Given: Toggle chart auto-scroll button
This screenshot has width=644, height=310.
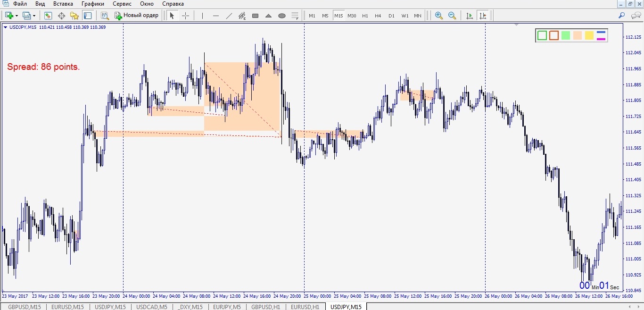Looking at the screenshot, I should (x=469, y=16).
